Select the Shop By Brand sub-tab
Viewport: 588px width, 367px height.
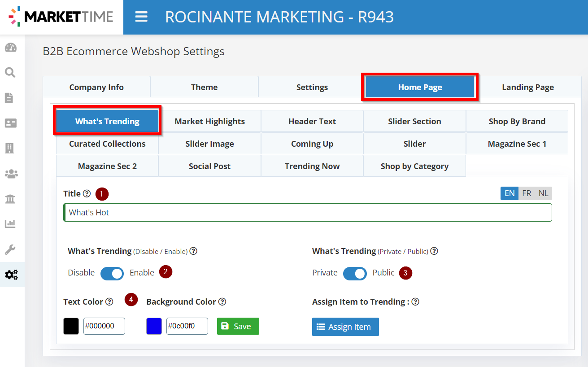click(517, 121)
